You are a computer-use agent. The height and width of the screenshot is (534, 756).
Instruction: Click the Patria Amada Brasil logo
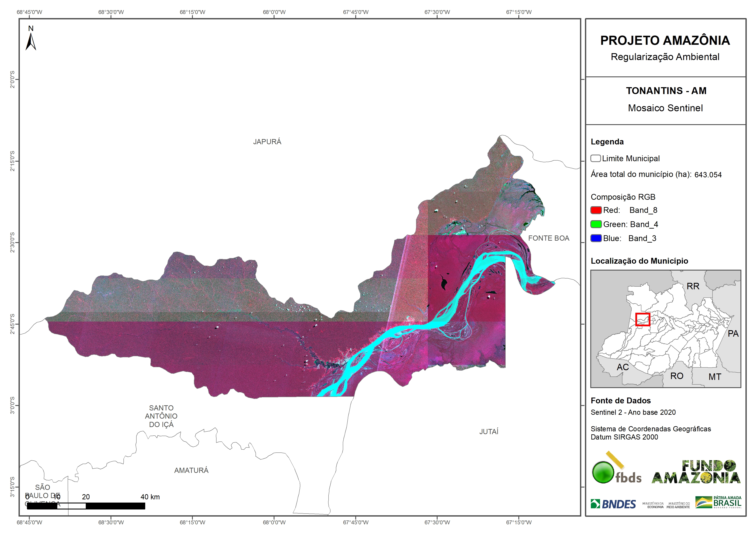[719, 502]
